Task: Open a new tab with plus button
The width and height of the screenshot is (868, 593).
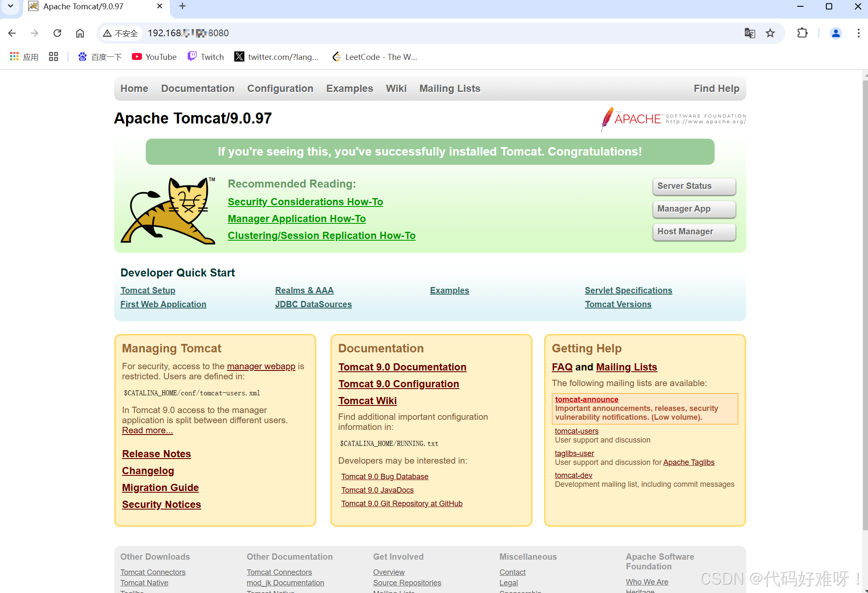Action: coord(182,6)
